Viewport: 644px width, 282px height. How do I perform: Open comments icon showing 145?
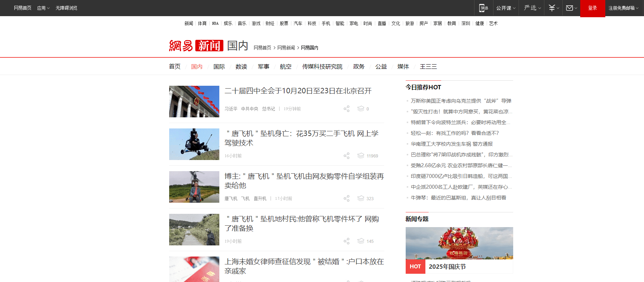361,241
